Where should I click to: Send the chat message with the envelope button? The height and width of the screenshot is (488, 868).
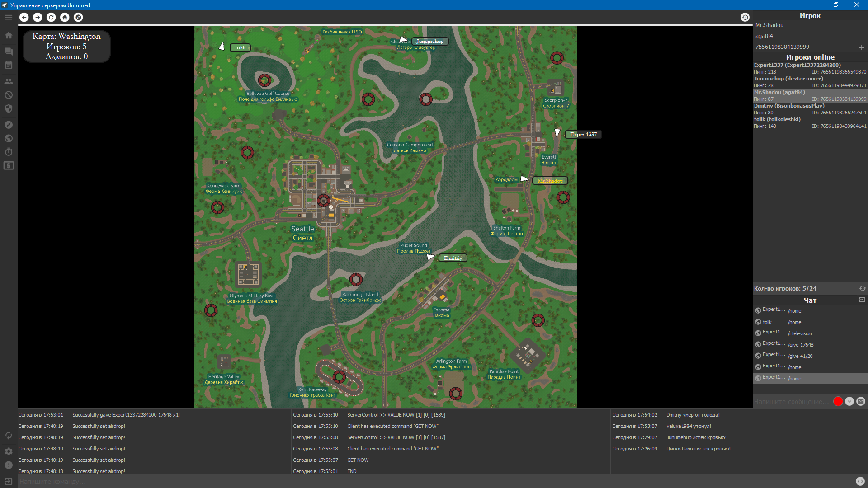click(861, 401)
